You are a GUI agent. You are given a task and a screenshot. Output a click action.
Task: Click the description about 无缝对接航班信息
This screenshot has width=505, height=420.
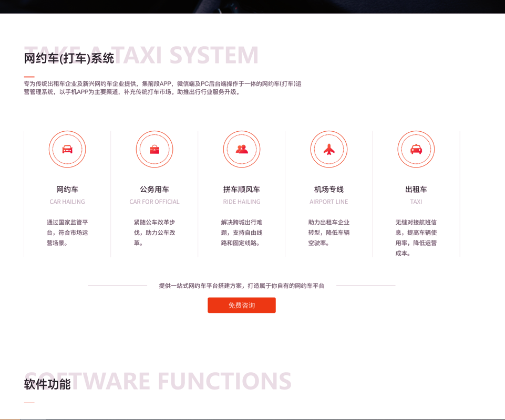coord(416,237)
